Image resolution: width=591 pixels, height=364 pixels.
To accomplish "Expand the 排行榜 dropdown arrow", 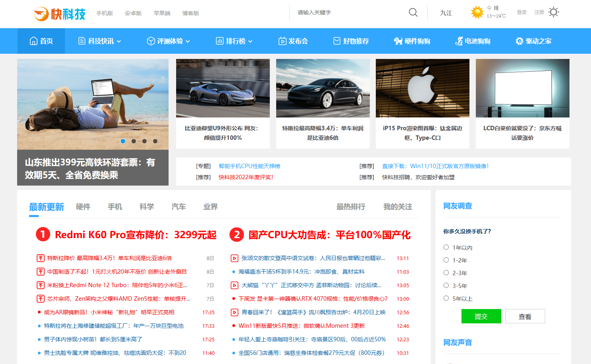I will 250,41.
